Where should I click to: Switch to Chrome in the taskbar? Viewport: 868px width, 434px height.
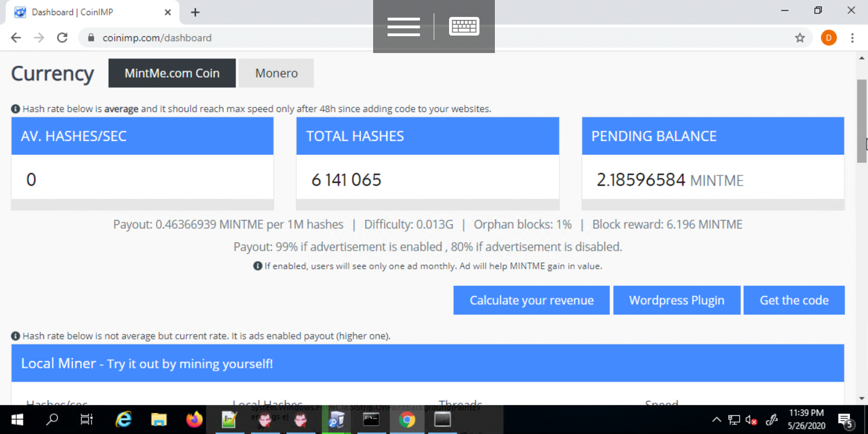click(x=407, y=420)
